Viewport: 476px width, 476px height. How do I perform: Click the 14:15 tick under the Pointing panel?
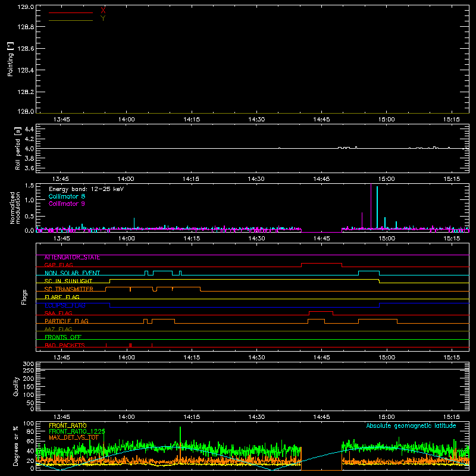[192, 120]
